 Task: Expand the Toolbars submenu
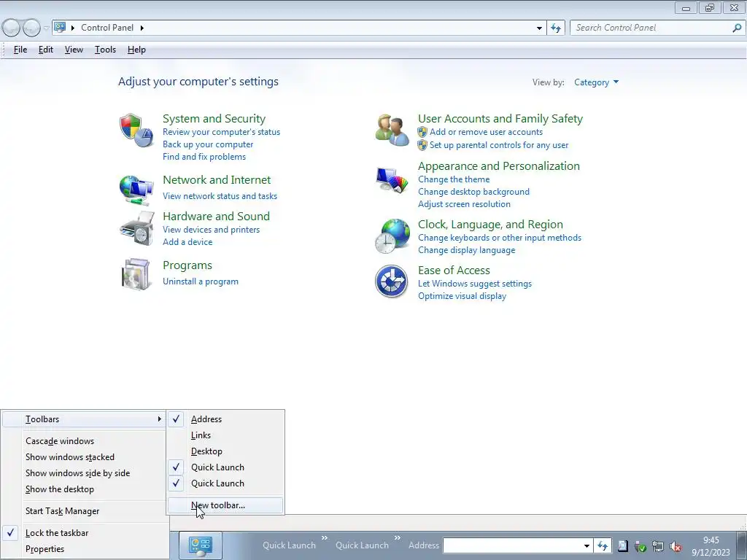point(85,419)
